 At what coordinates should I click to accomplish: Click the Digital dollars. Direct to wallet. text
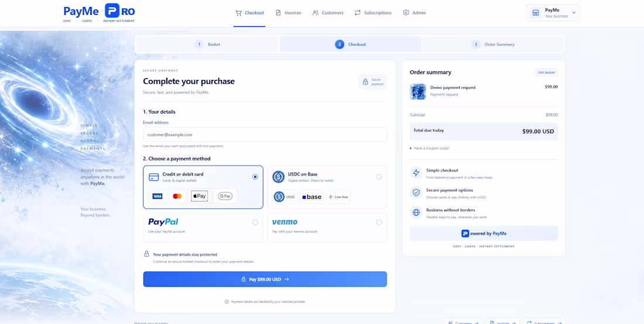coord(311,181)
